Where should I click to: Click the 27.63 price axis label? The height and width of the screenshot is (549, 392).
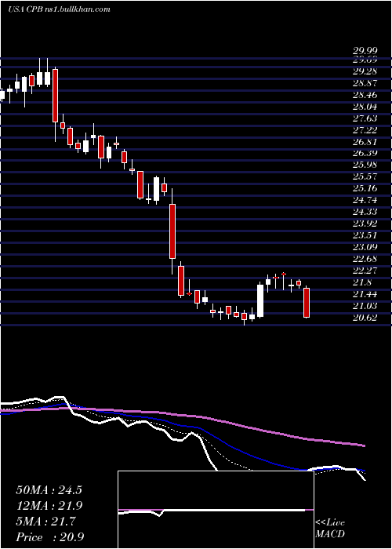365,118
